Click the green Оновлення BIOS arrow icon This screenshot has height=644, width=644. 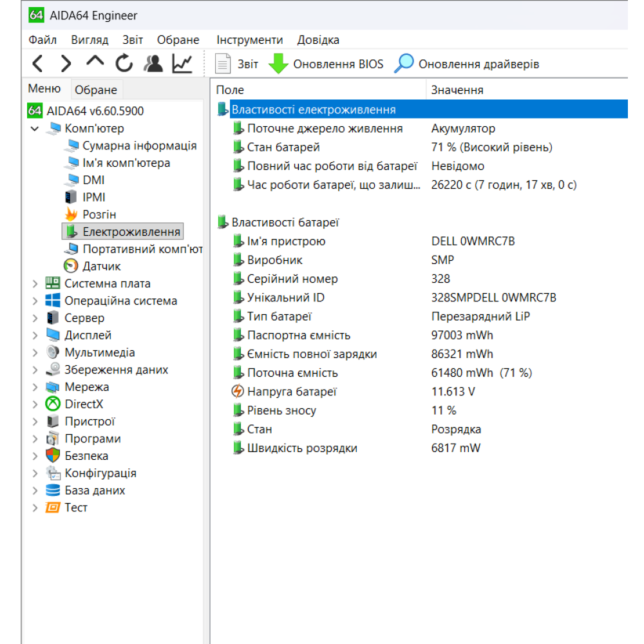(278, 63)
